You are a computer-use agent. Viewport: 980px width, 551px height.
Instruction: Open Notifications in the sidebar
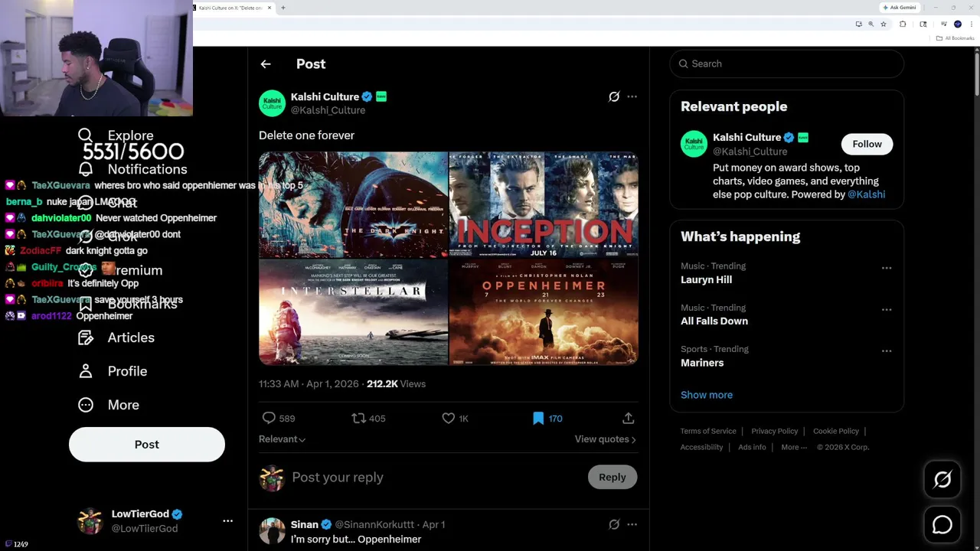(147, 169)
